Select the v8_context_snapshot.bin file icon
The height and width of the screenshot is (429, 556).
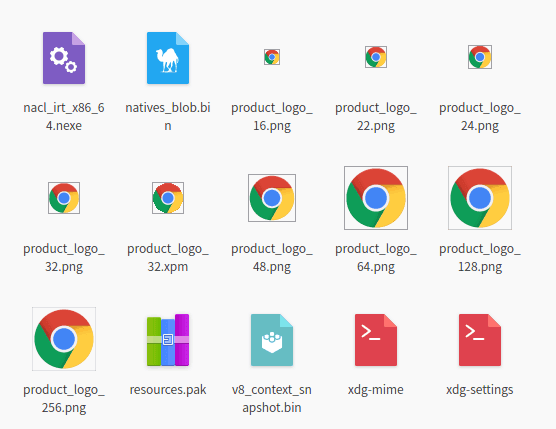[x=272, y=340]
